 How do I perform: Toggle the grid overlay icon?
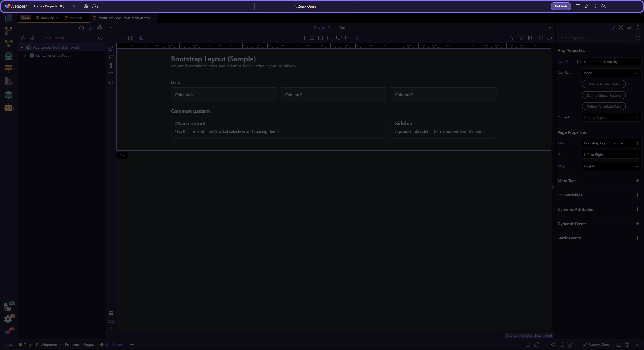[x=111, y=313]
